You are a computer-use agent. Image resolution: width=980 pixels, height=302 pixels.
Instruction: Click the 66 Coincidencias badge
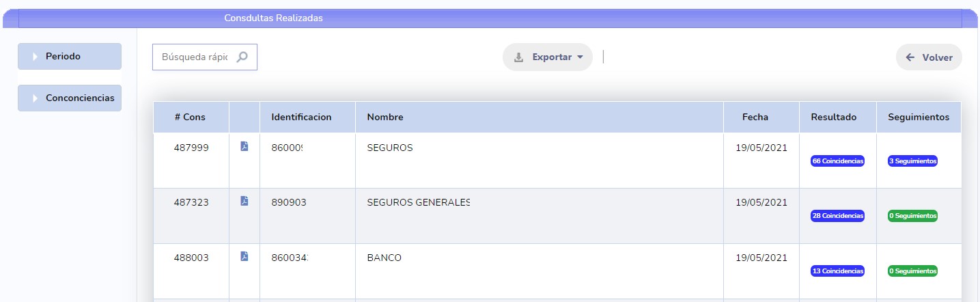pos(837,161)
